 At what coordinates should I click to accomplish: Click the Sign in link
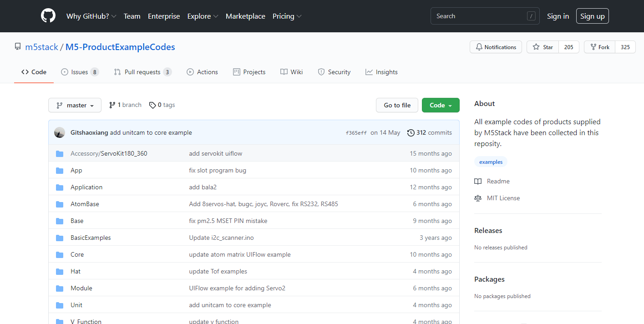(558, 16)
